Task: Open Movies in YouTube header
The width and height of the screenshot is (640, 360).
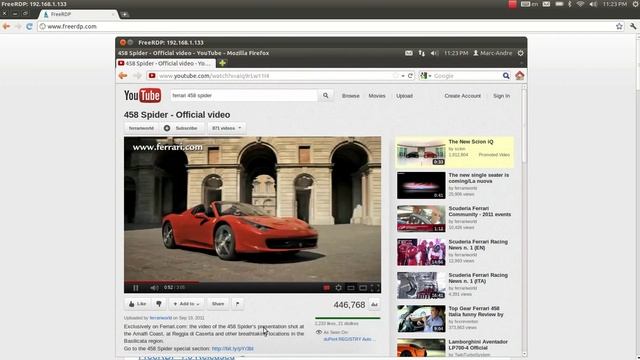Action: click(377, 96)
